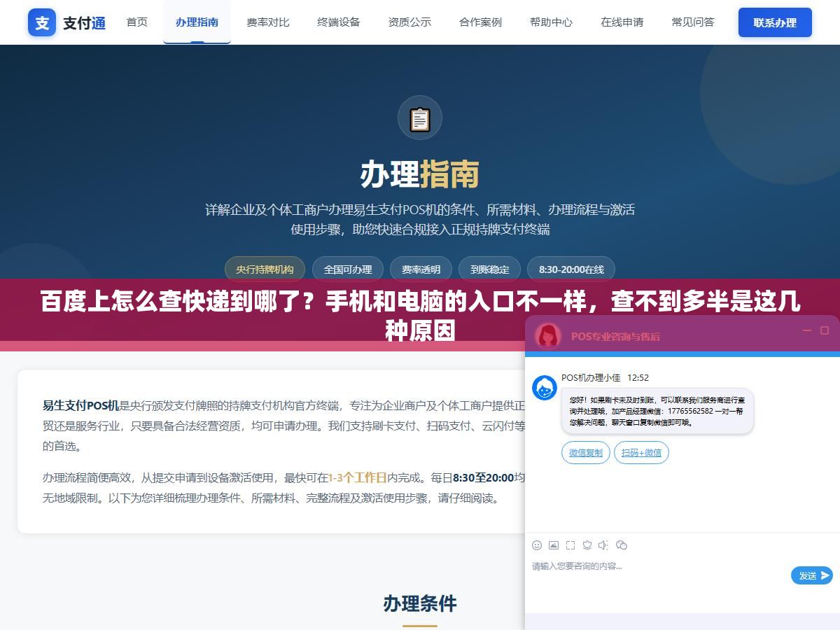The height and width of the screenshot is (630, 840).
Task: Minimize the POS专业咨询与售后 chat window
Action: click(x=806, y=330)
